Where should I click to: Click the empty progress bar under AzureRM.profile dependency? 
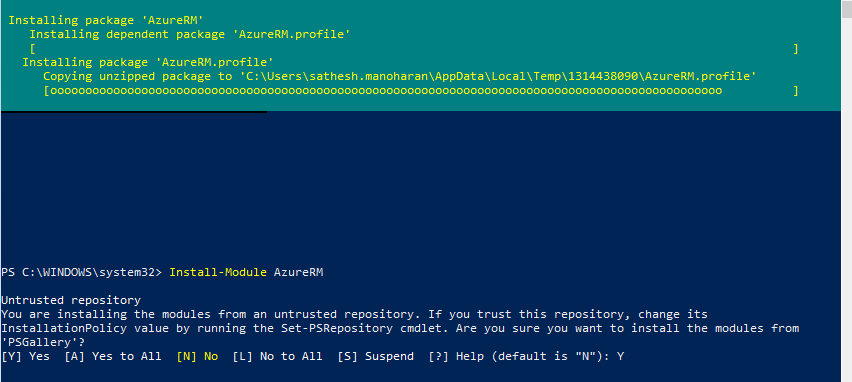[x=414, y=49]
